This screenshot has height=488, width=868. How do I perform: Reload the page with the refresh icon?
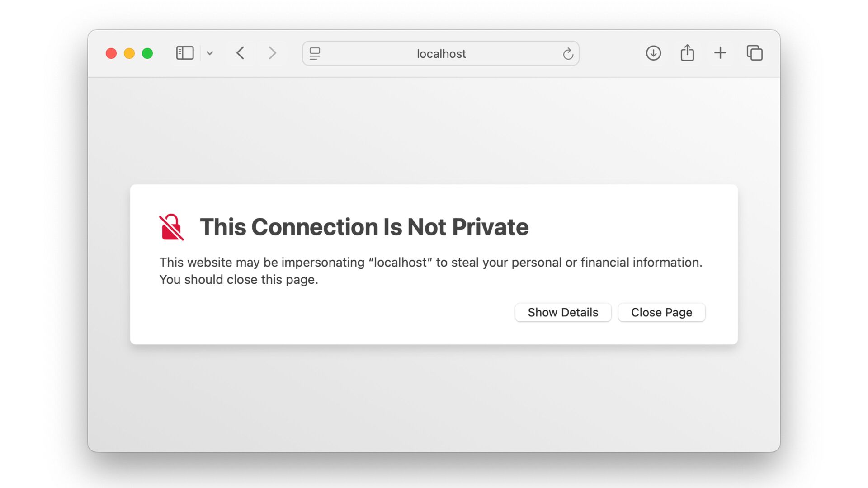(568, 54)
